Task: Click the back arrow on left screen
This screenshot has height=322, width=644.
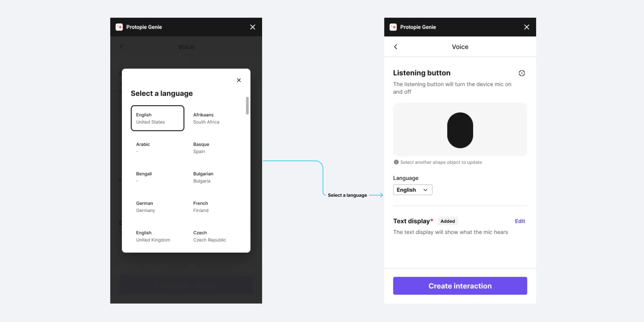Action: pyautogui.click(x=122, y=46)
